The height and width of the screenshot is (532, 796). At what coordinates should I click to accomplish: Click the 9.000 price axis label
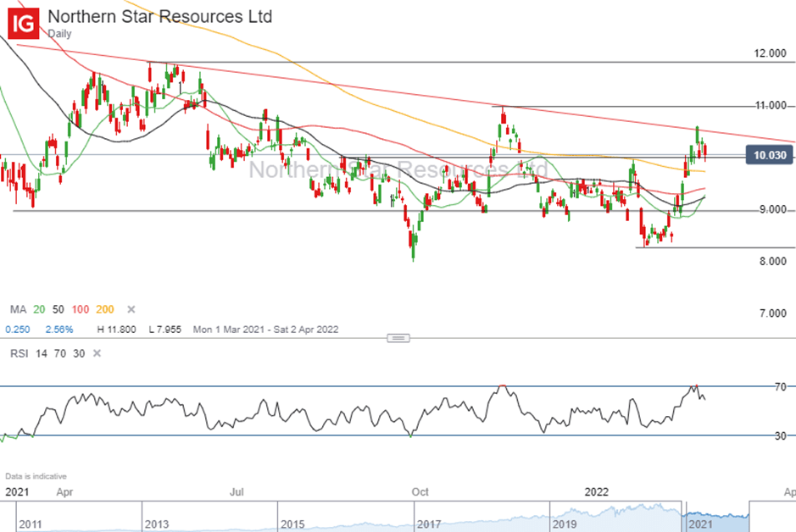pos(772,209)
